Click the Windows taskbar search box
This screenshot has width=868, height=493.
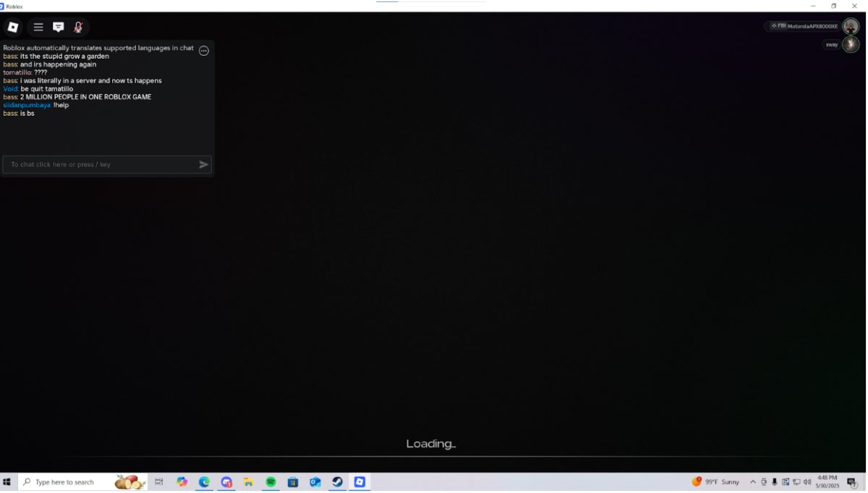[82, 482]
